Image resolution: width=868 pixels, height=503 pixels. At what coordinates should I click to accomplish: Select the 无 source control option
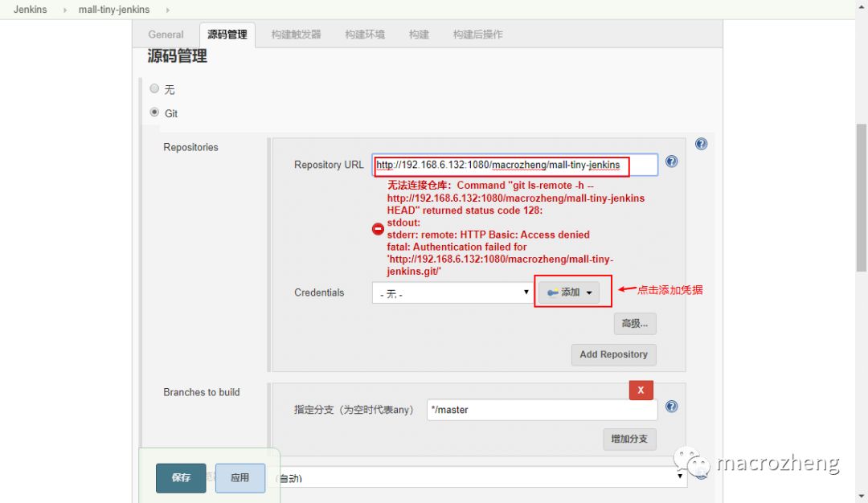[154, 89]
